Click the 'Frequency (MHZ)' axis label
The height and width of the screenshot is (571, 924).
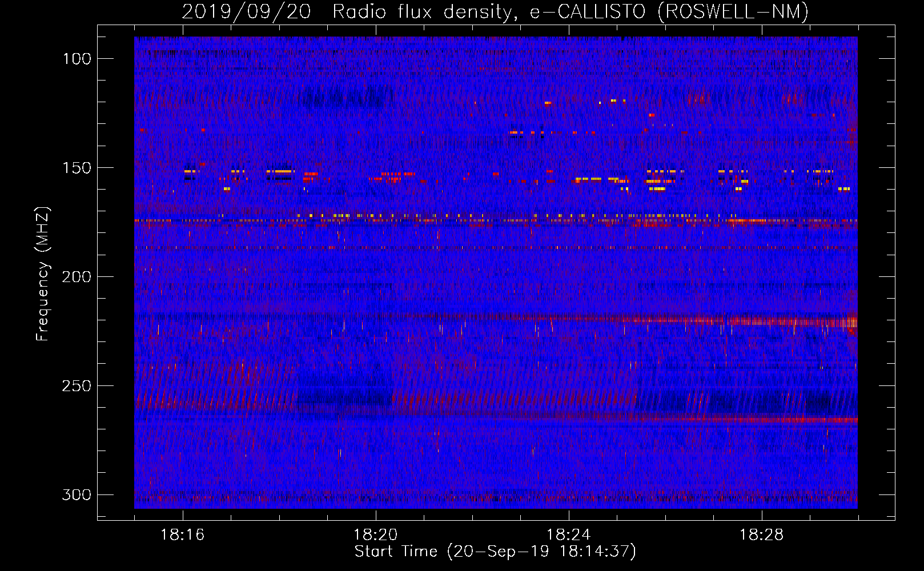coord(43,274)
